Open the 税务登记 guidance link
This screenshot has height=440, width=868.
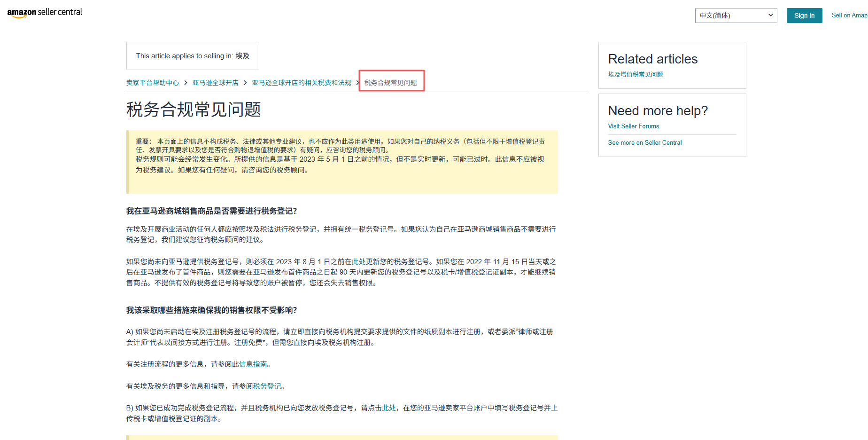(268, 386)
